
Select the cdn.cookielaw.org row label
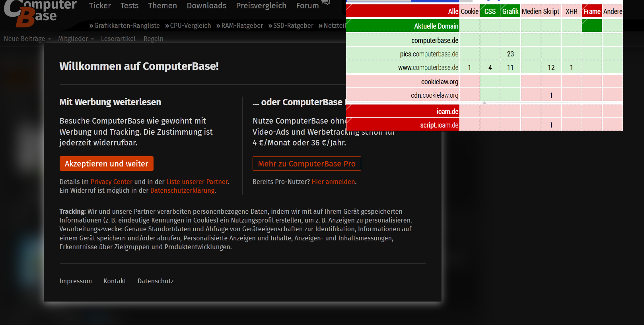pos(403,95)
